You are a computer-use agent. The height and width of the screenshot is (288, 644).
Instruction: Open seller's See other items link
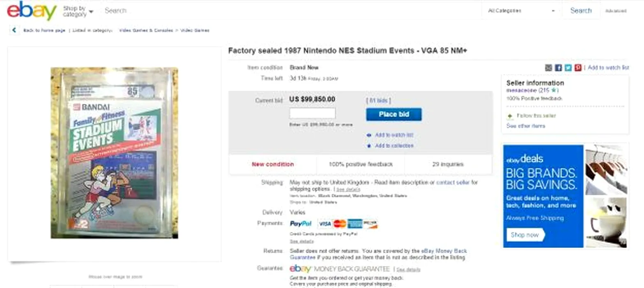click(x=526, y=126)
